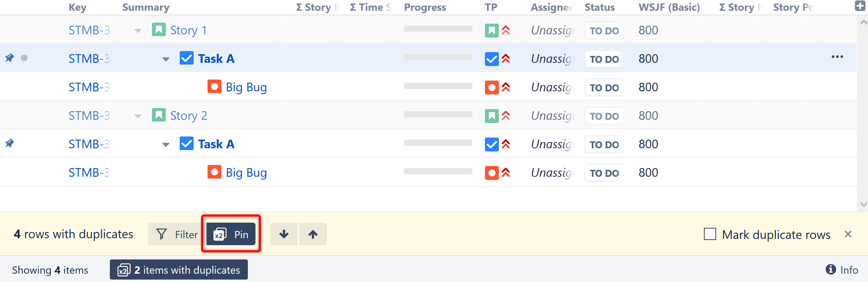
Task: Click the green story icon in Story 1's TP column
Action: [x=492, y=31]
